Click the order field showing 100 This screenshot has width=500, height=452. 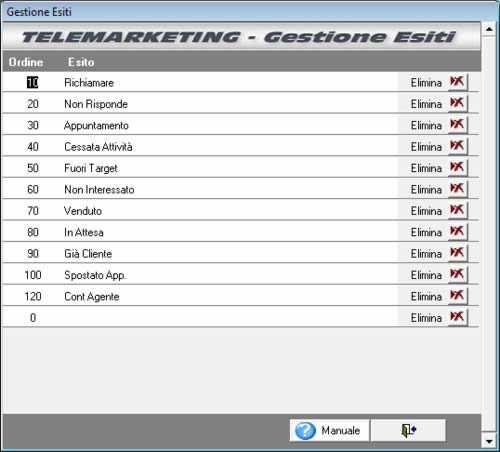coord(33,275)
